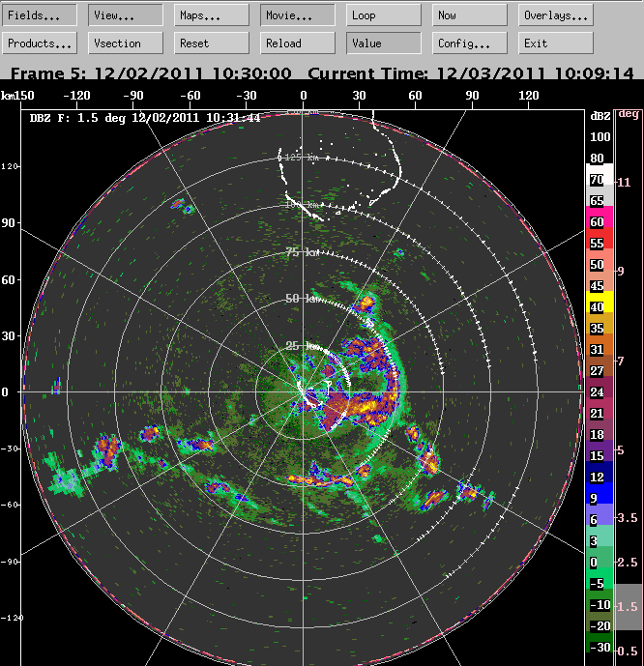644x666 pixels.
Task: Select the highlighted 1.5 deg elevation tilt
Action: click(628, 607)
